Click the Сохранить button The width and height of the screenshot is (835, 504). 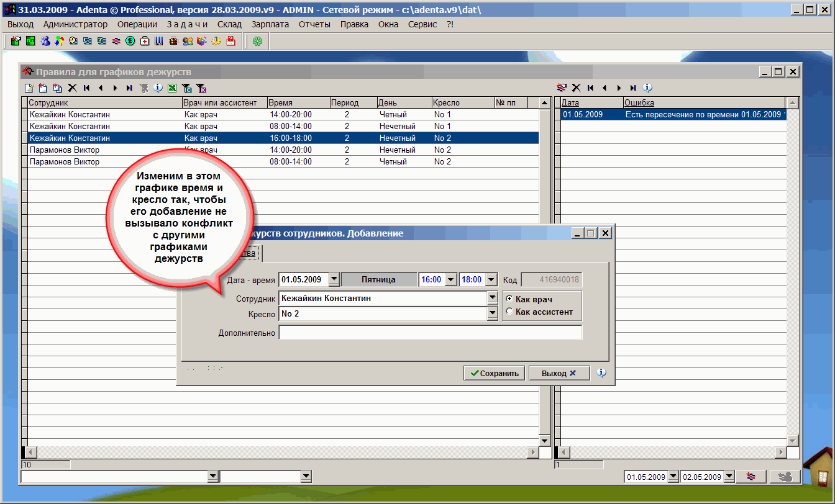click(x=494, y=373)
